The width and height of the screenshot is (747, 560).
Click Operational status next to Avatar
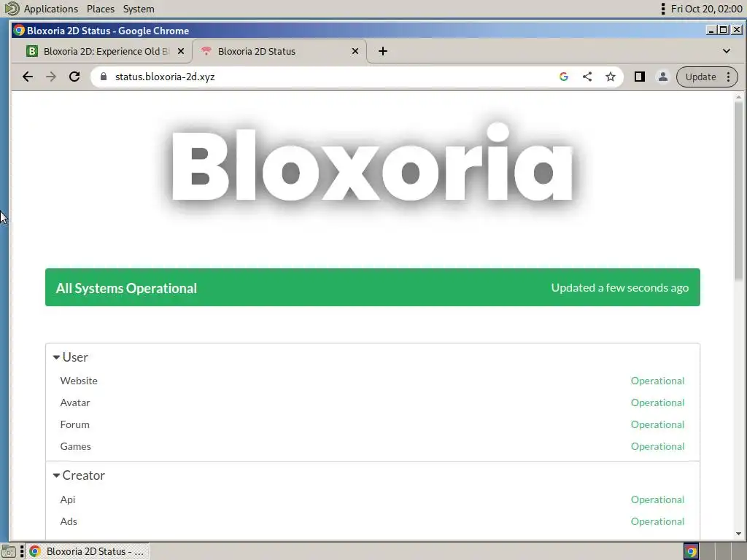657,402
